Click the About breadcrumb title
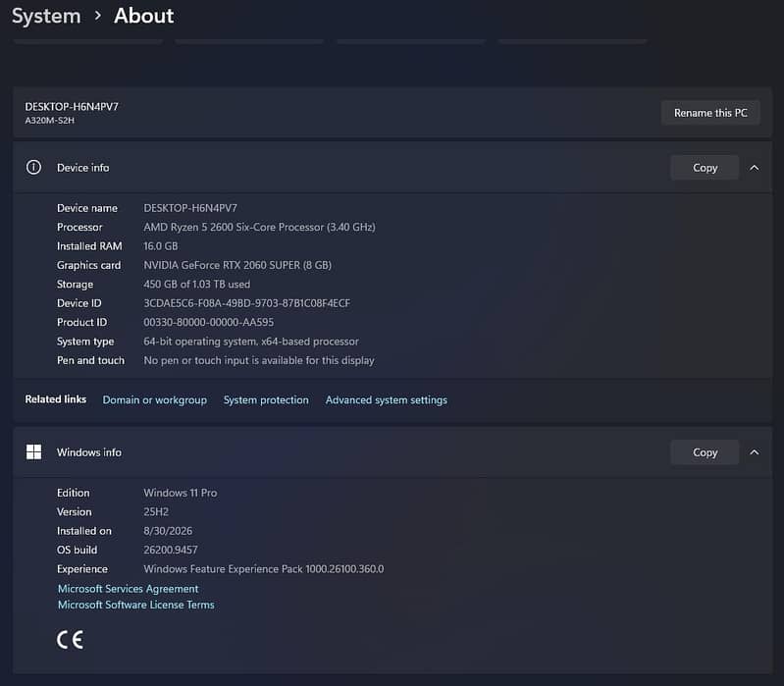Image resolution: width=784 pixels, height=686 pixels. (x=144, y=16)
